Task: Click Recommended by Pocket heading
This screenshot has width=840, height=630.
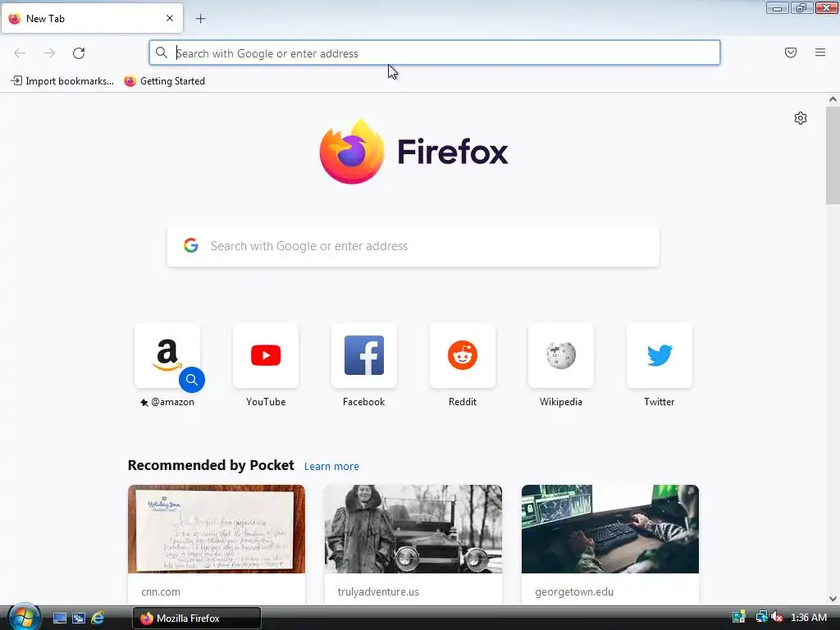Action: click(211, 465)
